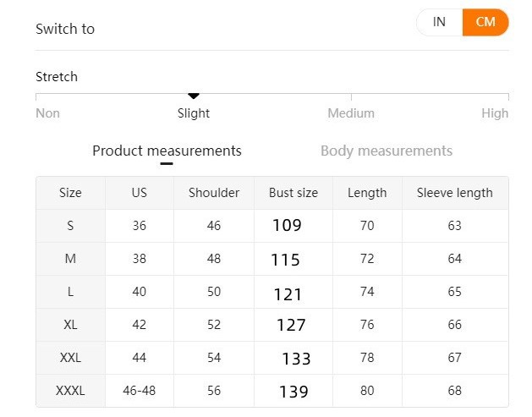The width and height of the screenshot is (532, 417).
Task: Click the Stretch slider marker at Slight
Action: [194, 96]
